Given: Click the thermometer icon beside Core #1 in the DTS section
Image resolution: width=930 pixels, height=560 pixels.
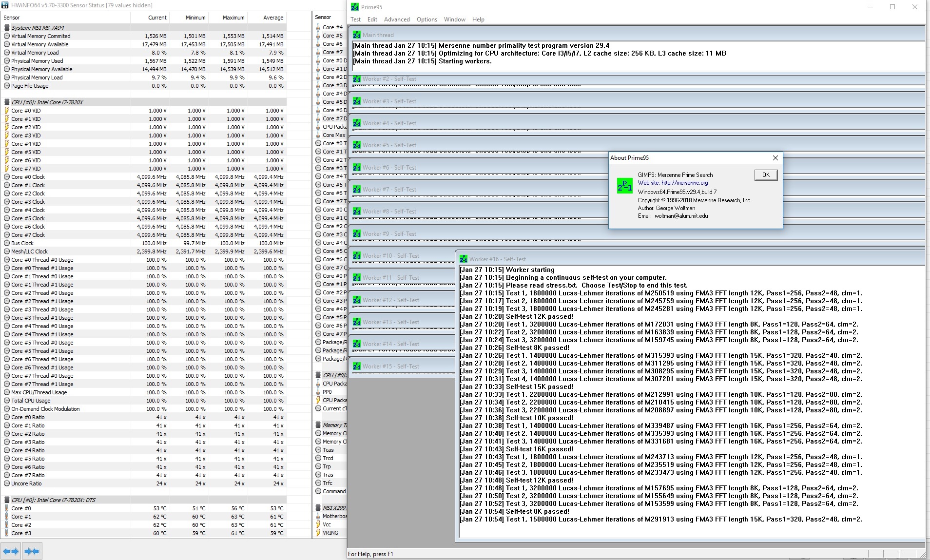Looking at the screenshot, I should pos(7,517).
